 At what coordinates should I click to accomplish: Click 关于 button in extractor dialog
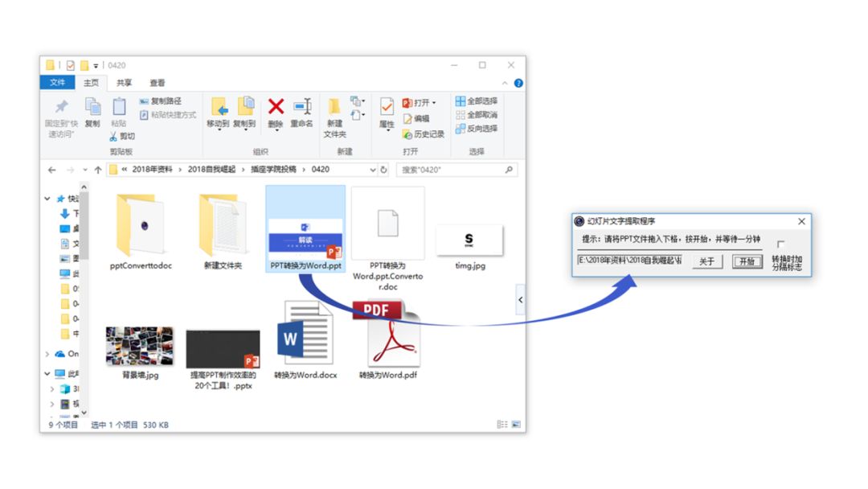(707, 261)
